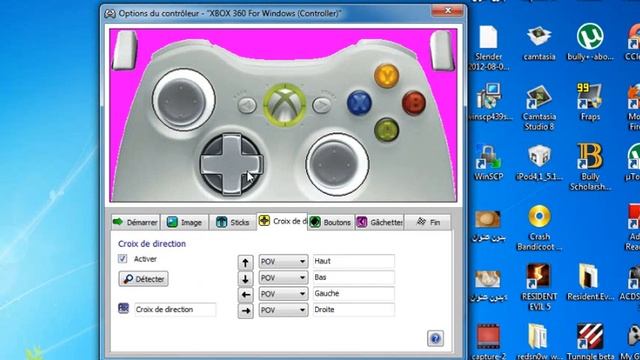The height and width of the screenshot is (360, 640).
Task: Click the up arrow direction button
Action: click(x=245, y=262)
